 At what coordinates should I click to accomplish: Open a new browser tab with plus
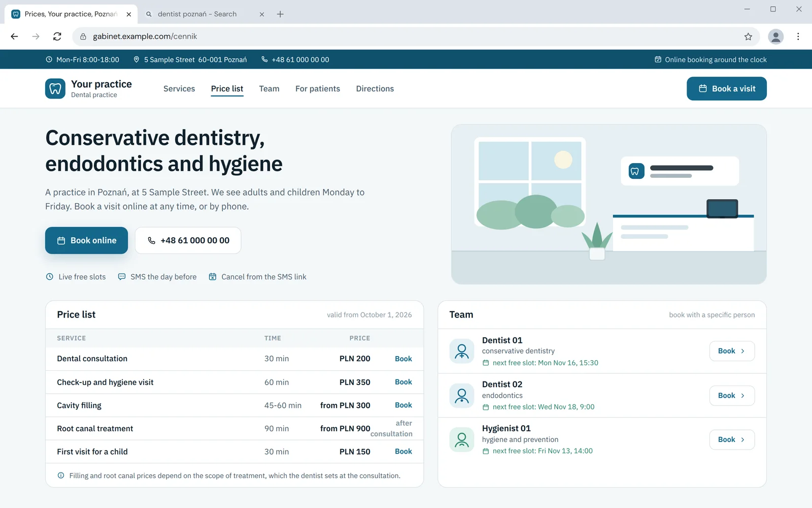click(x=280, y=14)
